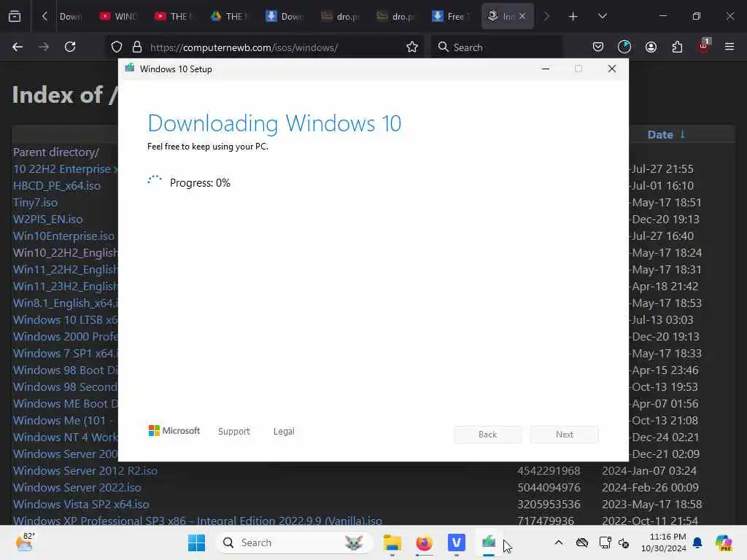Screen dimensions: 747x560
Task: Switch to the second dro.p tab
Action: [x=395, y=17]
